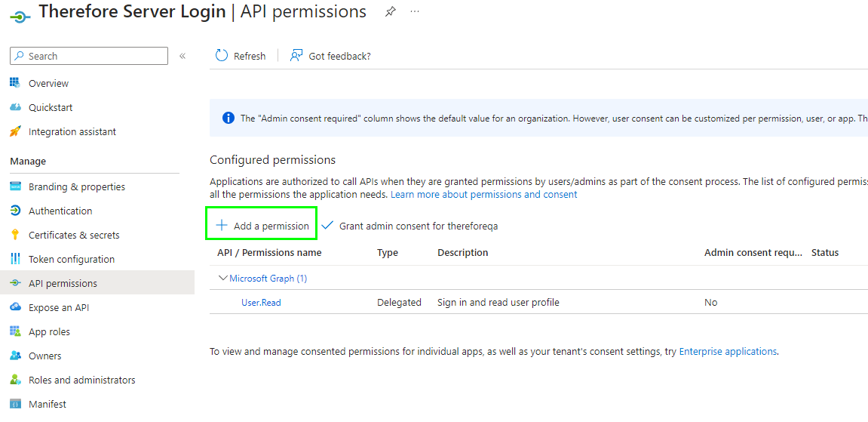Viewport: 868px width, 422px height.
Task: Click the plus icon for adding permission
Action: 222,226
